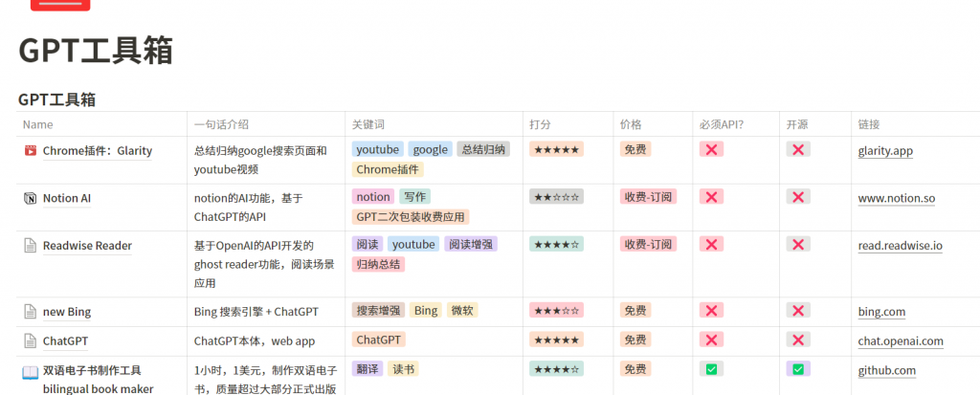The image size is (980, 395).
Task: Click the 阅读增强 keyword tag
Action: click(471, 245)
